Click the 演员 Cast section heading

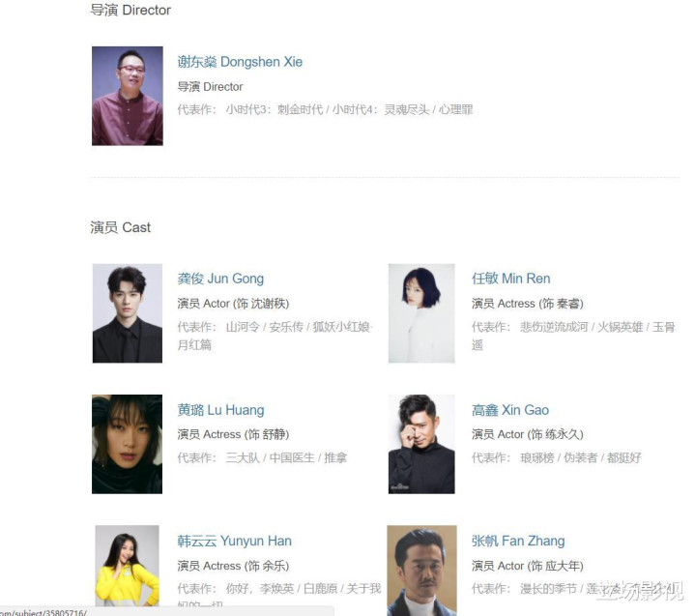point(121,227)
